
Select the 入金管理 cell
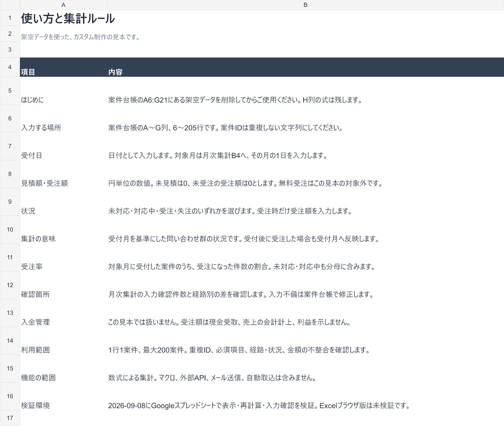click(63, 313)
